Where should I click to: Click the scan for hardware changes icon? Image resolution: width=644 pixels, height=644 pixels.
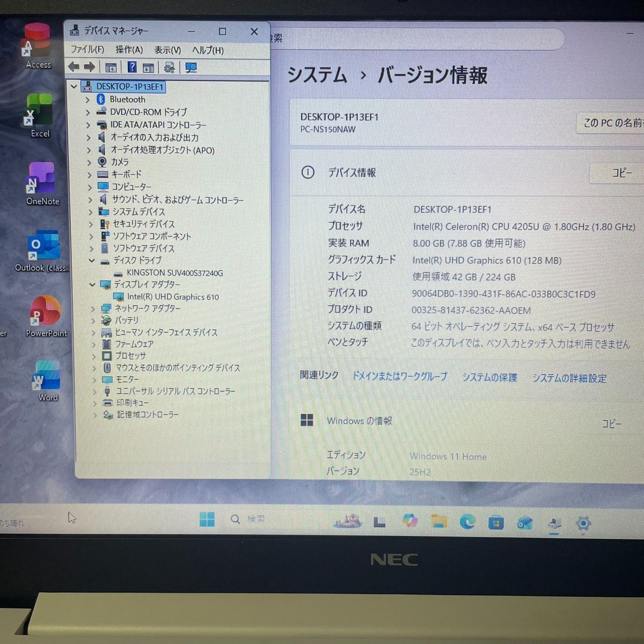click(170, 67)
